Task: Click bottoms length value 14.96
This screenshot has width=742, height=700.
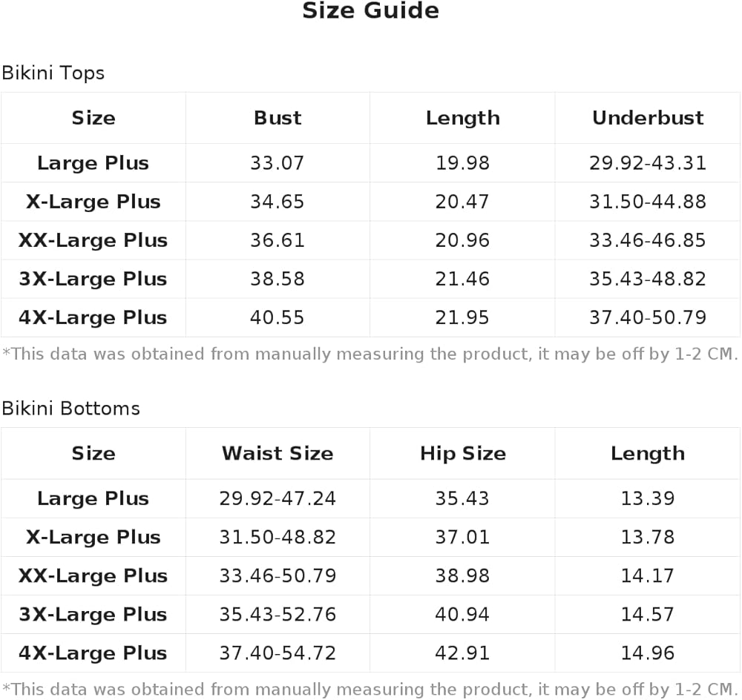Action: 648,653
